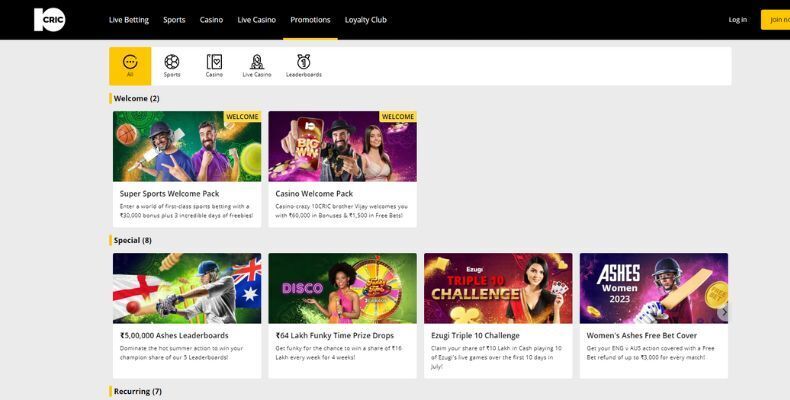Click the description under Casino Welcome Pack
This screenshot has width=790, height=400.
(x=342, y=211)
